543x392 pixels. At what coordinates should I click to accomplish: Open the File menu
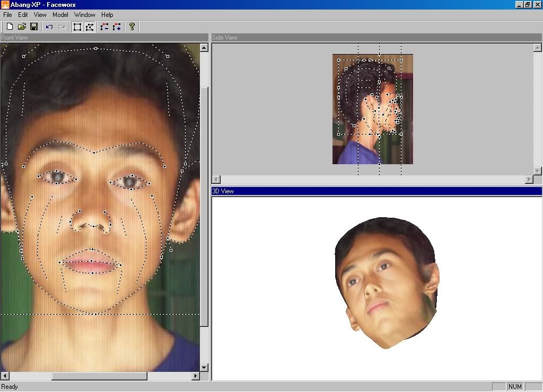pyautogui.click(x=7, y=15)
